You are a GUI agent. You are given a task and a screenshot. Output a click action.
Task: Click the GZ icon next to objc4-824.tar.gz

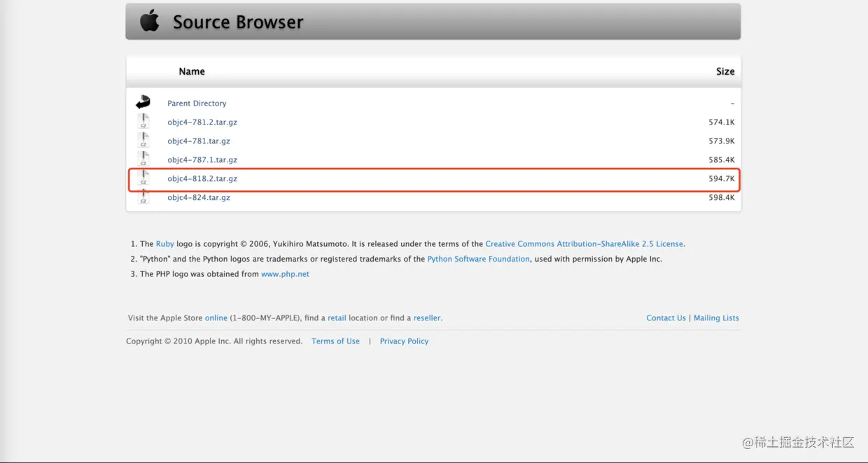click(143, 197)
